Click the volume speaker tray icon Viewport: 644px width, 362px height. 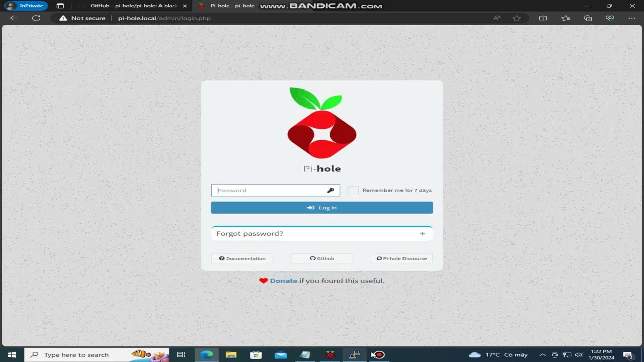click(578, 355)
